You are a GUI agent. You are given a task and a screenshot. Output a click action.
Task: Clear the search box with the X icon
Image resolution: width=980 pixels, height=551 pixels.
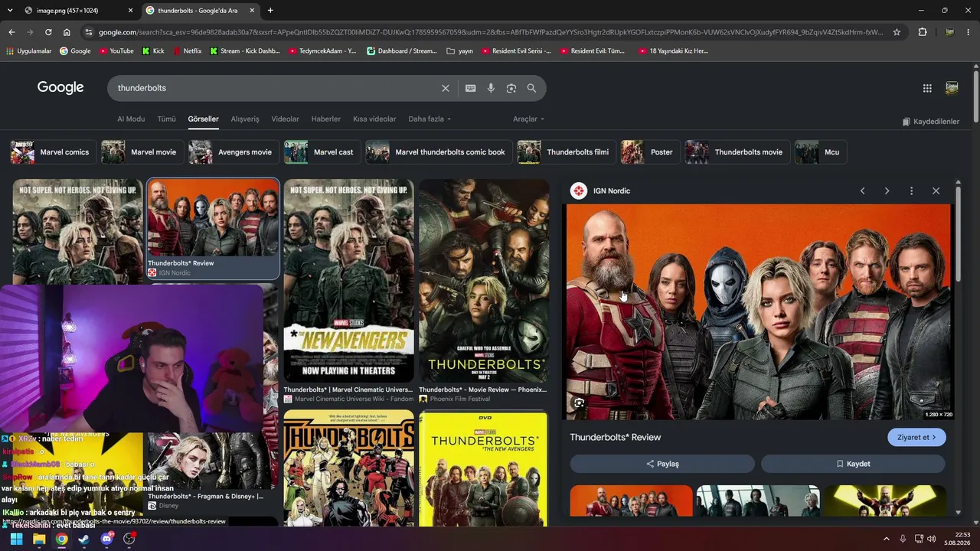pyautogui.click(x=446, y=88)
